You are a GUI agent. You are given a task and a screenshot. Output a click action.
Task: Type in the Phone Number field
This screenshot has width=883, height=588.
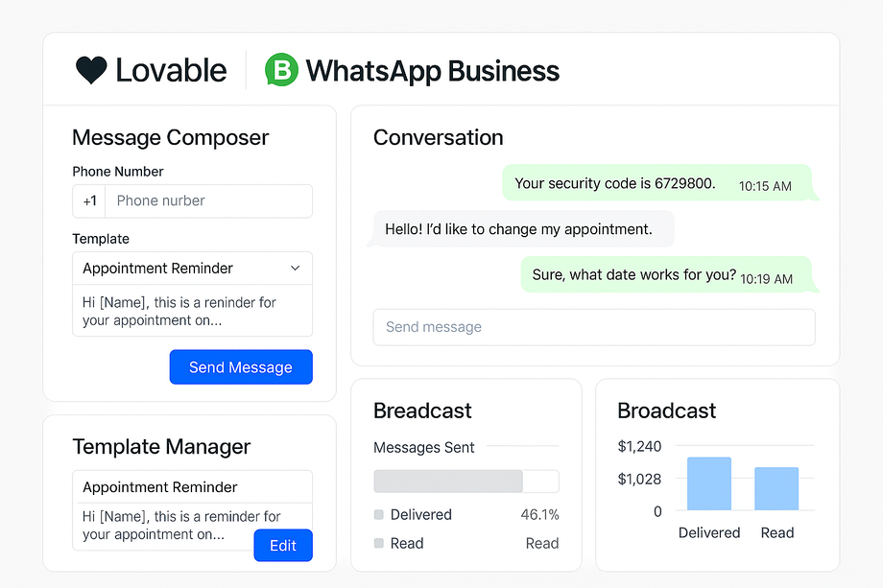coord(207,201)
